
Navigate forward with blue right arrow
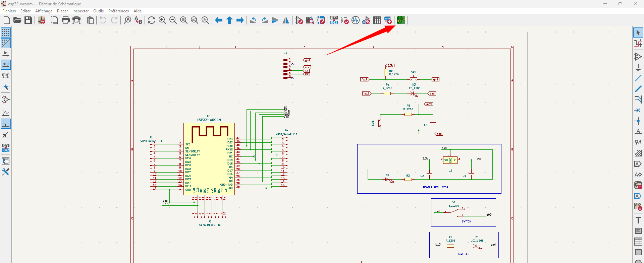(240, 20)
